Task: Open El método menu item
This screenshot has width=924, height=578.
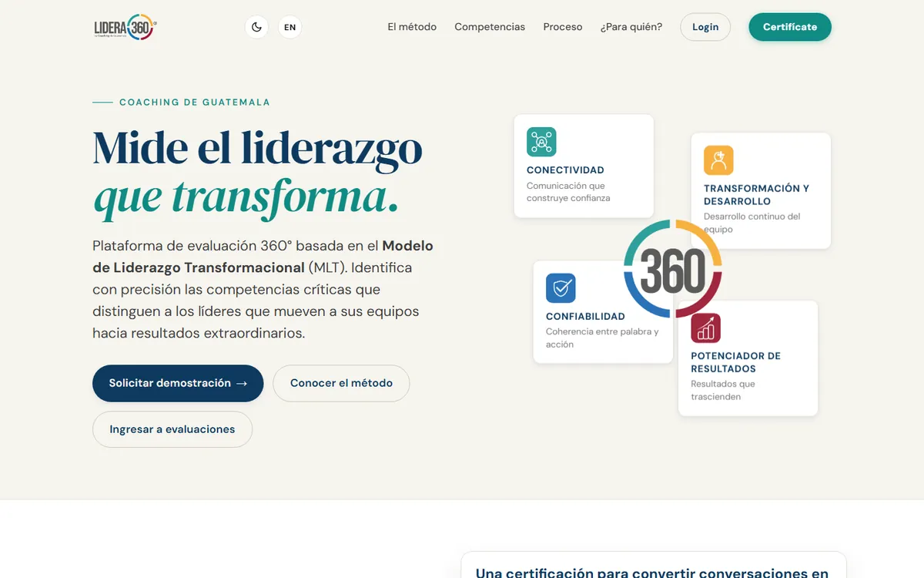Action: [x=412, y=27]
